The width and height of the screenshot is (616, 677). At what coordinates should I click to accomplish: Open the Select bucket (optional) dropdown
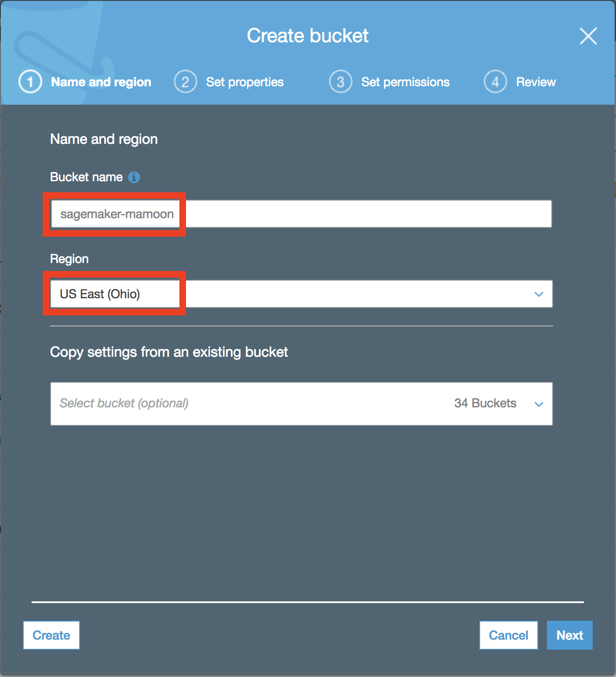tap(301, 404)
